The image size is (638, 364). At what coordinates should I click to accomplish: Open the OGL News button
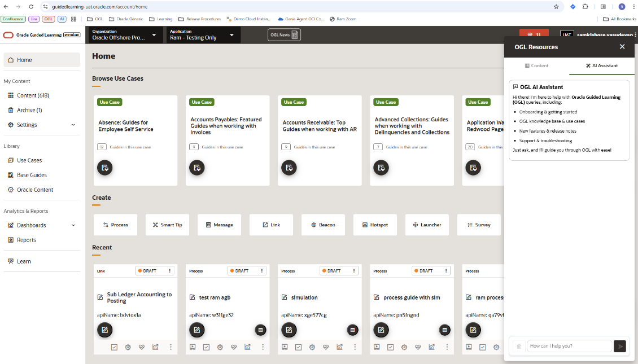coord(284,35)
